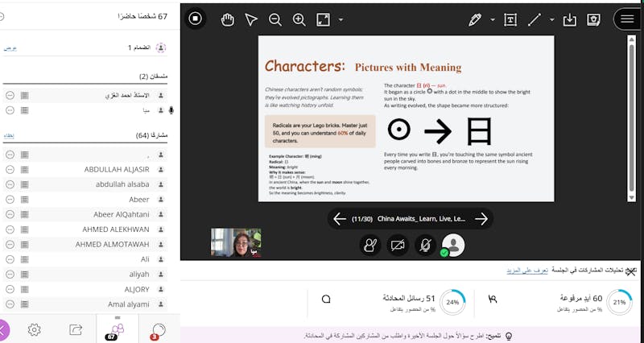Expand the pencil tool dropdown arrow
Viewport: 644px width, 343px height.
point(492,19)
